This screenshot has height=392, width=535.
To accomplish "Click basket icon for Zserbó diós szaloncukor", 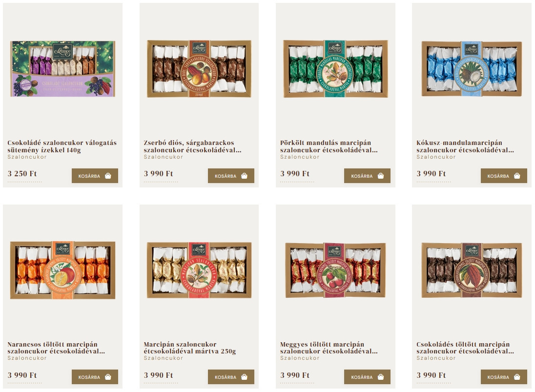I will (x=244, y=176).
